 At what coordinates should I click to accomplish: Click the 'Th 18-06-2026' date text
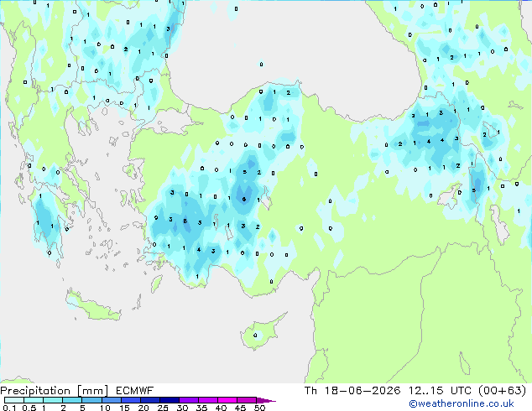[x=352, y=391]
